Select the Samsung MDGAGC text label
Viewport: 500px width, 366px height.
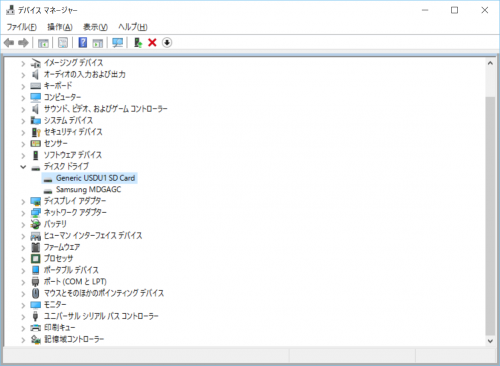pos(88,190)
